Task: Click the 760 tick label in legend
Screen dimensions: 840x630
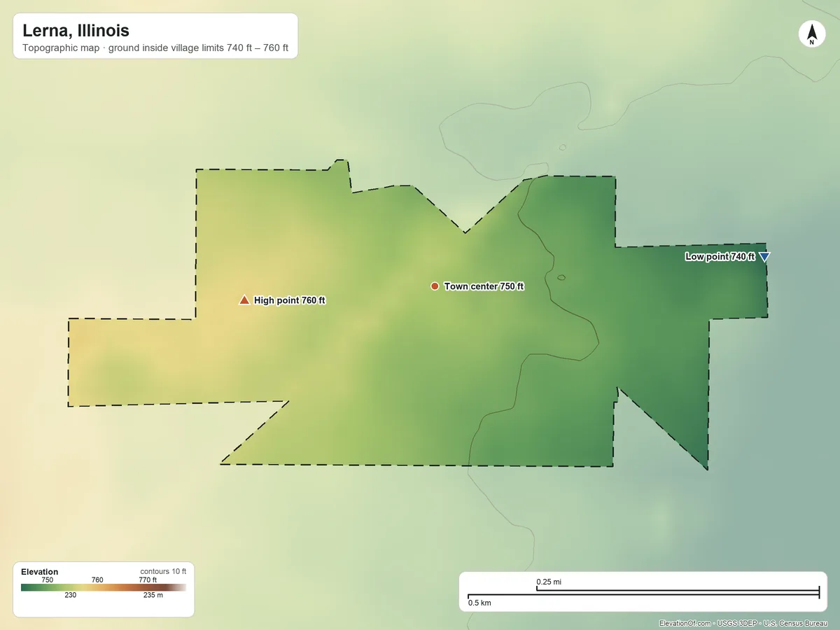Action: [97, 580]
